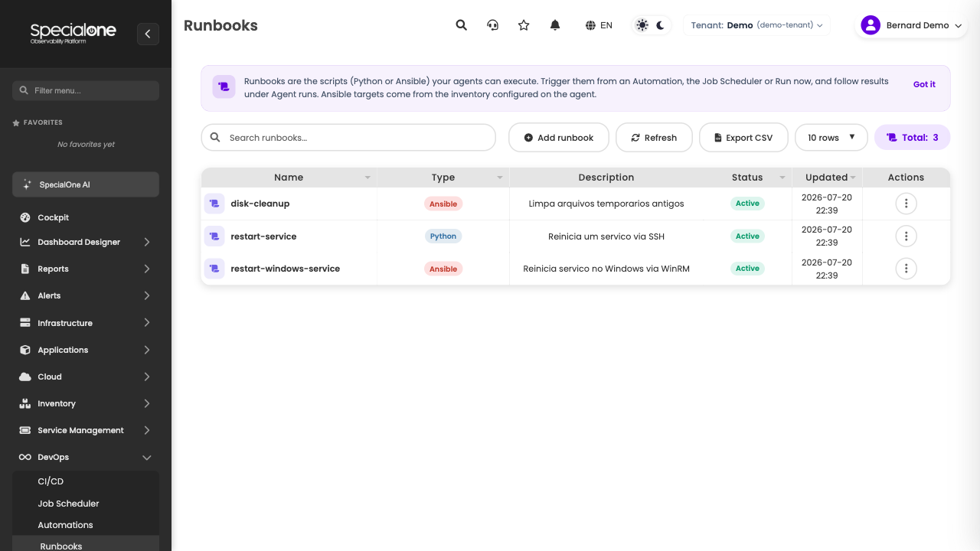Open the Status column filter arrow
This screenshot has width=980, height=551.
782,178
